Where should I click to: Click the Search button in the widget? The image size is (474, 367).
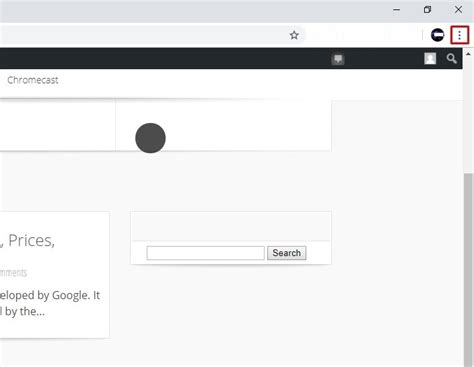pyautogui.click(x=287, y=253)
